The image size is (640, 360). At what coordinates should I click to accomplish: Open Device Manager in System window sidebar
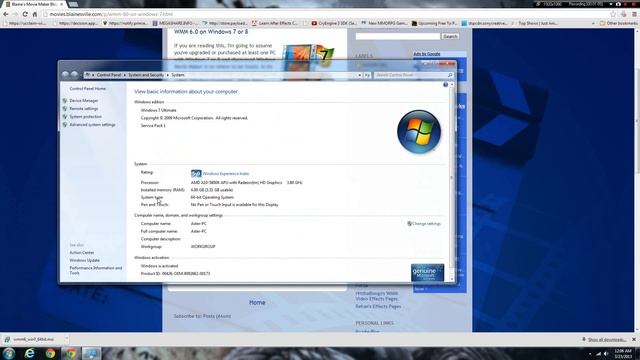(x=83, y=100)
